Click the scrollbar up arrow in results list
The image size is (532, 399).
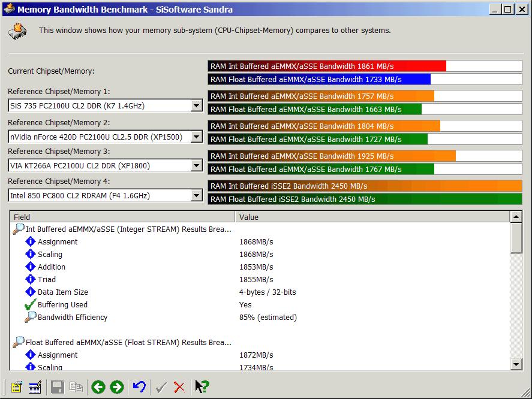click(x=516, y=217)
